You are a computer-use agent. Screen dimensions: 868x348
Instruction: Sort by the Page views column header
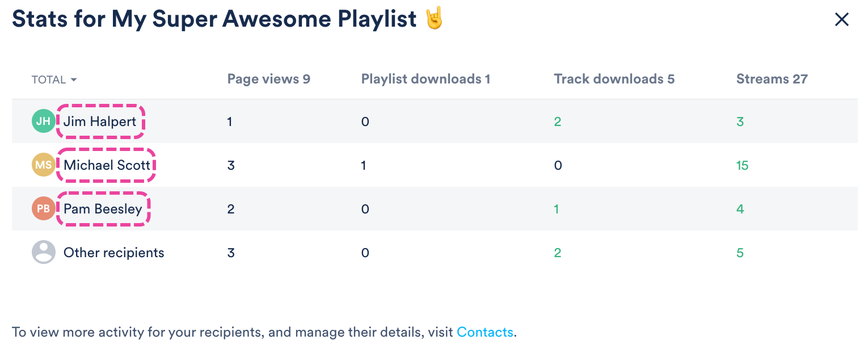pos(269,79)
